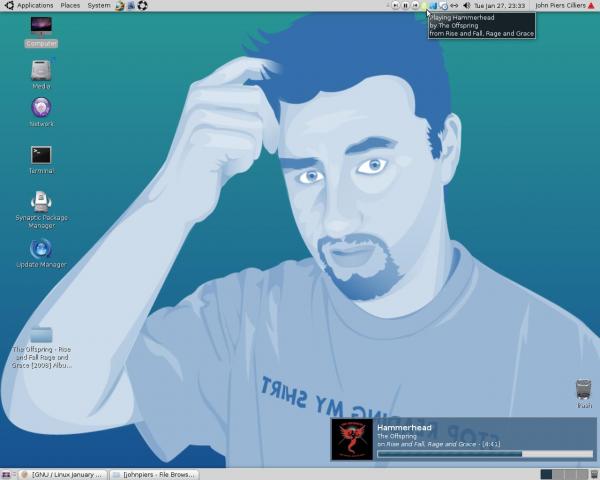Open the Computer desktop icon
The width and height of the screenshot is (600, 480).
click(x=41, y=27)
